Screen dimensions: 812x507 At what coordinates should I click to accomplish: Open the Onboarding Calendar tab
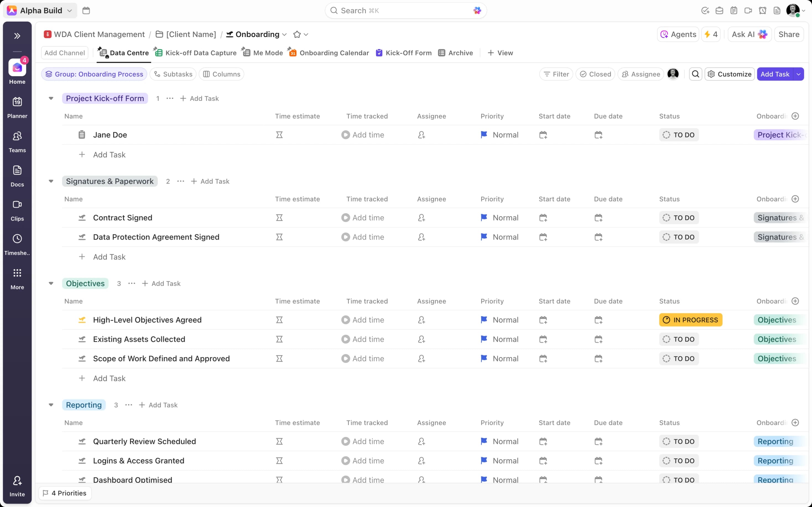click(x=334, y=53)
